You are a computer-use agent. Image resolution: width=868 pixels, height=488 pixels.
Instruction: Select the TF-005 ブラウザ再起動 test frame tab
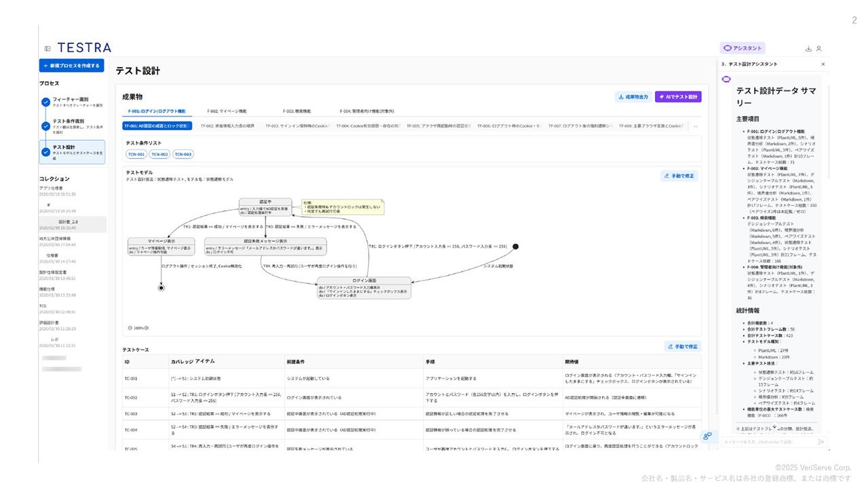point(439,126)
